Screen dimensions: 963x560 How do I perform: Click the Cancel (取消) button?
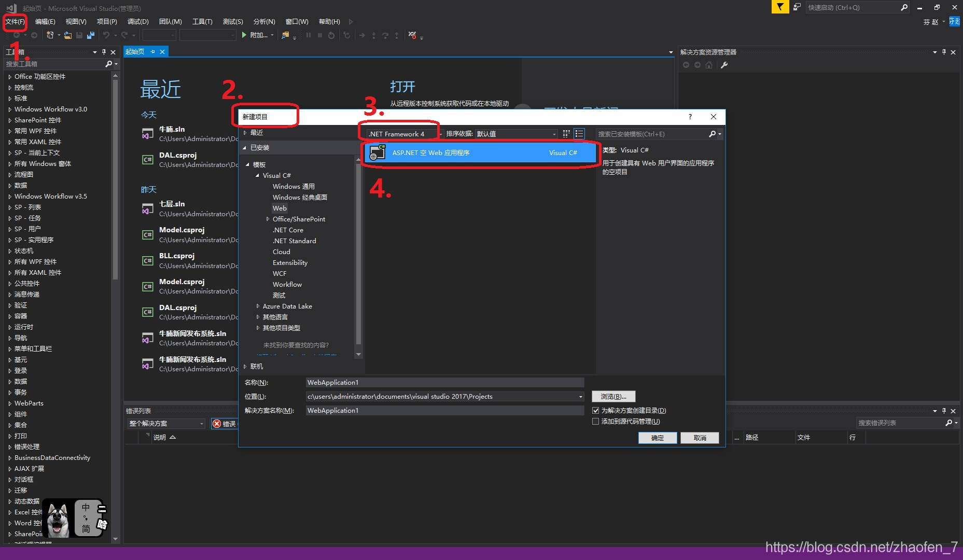[x=700, y=438]
